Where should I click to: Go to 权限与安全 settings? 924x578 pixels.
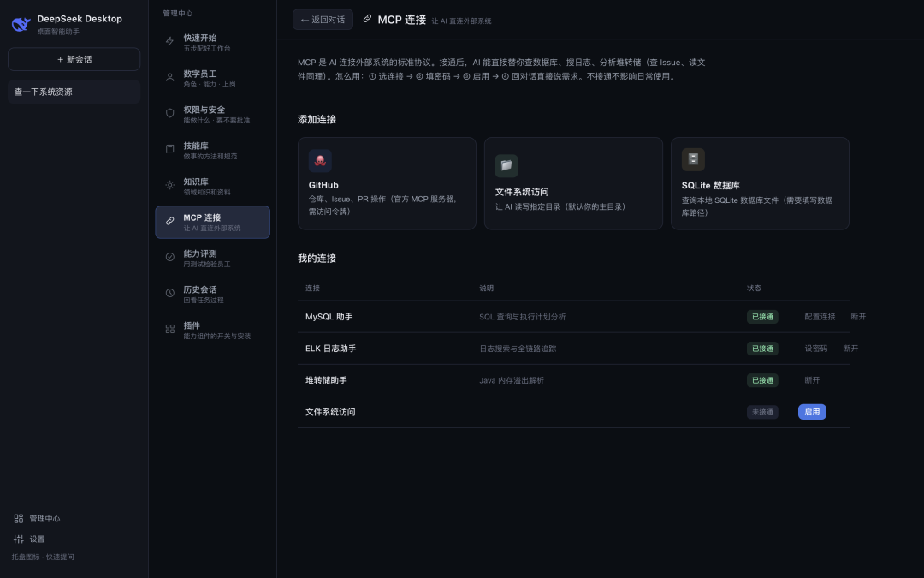pos(213,115)
